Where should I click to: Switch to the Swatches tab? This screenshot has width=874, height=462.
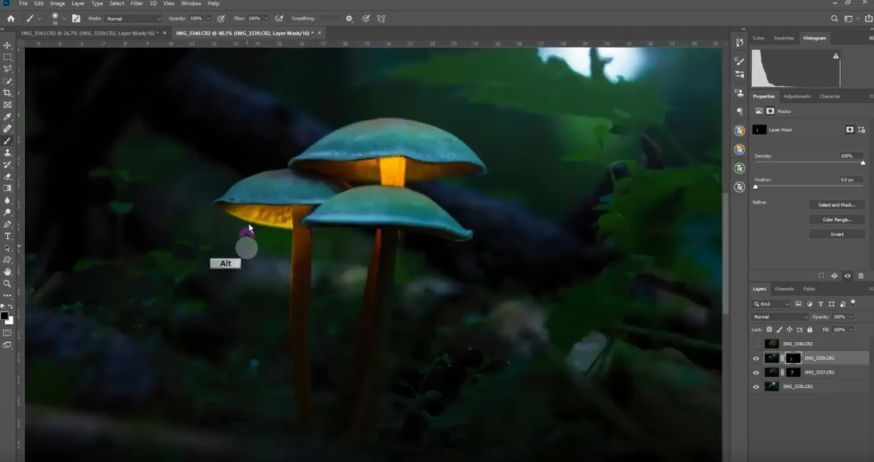click(784, 38)
